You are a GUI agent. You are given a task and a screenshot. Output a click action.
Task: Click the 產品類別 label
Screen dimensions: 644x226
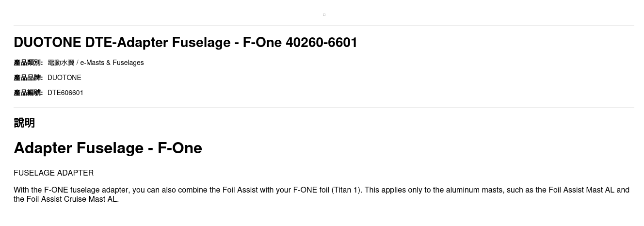28,63
